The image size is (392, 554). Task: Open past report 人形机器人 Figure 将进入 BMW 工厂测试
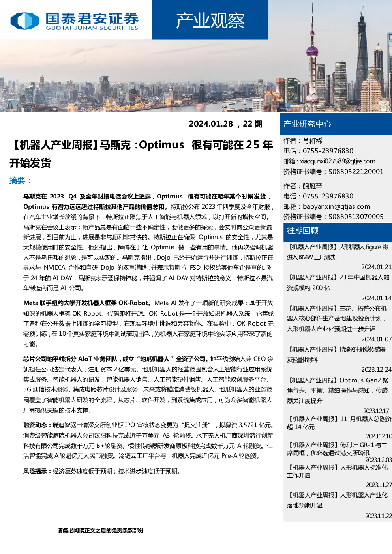coord(338,252)
